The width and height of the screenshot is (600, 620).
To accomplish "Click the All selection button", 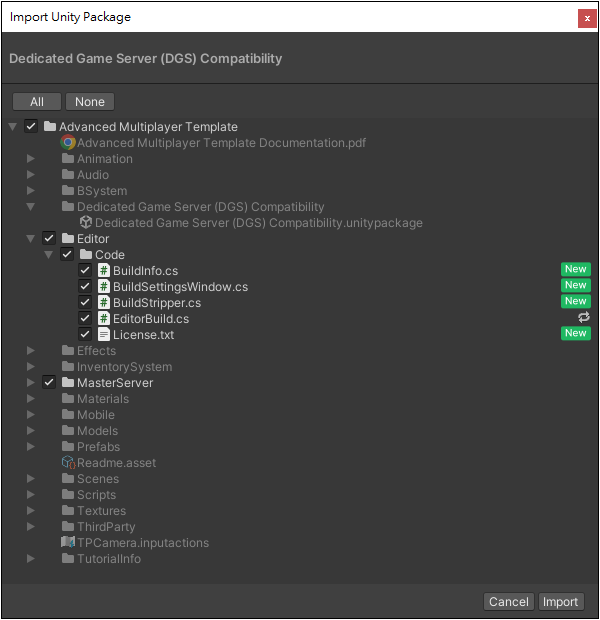I will pos(37,102).
